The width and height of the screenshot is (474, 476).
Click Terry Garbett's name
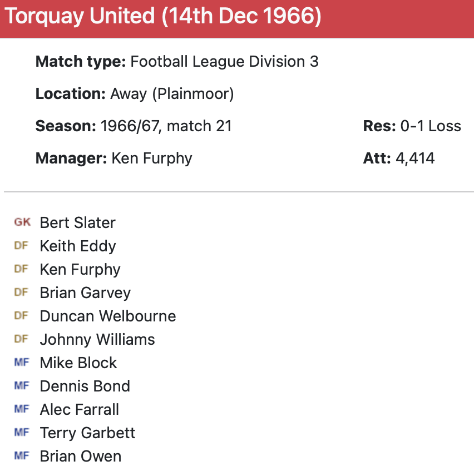pyautogui.click(x=87, y=433)
